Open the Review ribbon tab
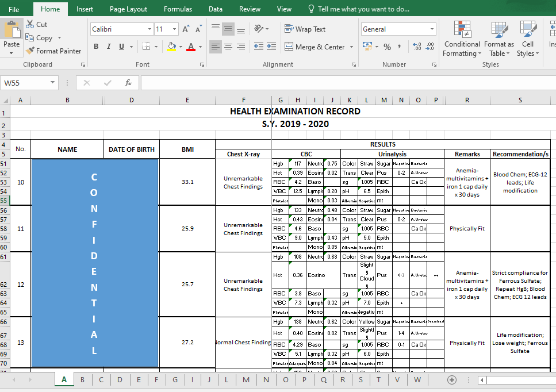This screenshot has width=556, height=392. click(x=250, y=9)
